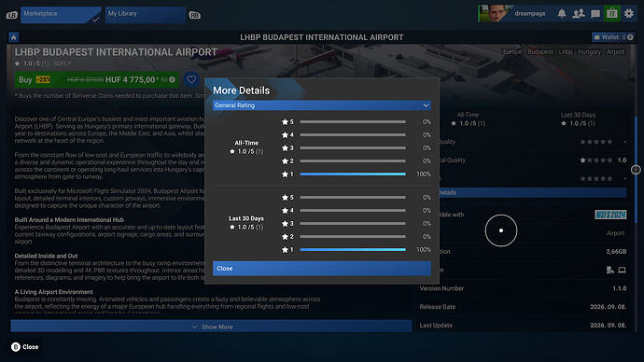The height and width of the screenshot is (362, 644).
Task: Click the Version Number 1.1.0 value
Action: (x=620, y=288)
